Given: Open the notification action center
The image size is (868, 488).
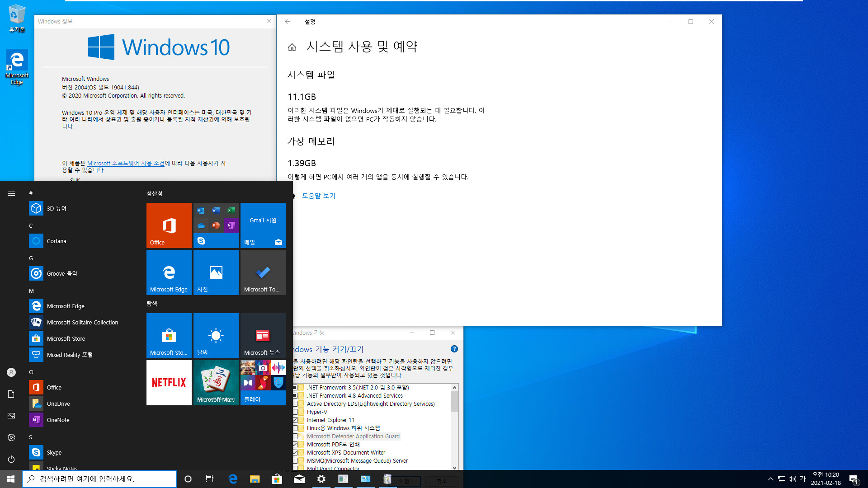Looking at the screenshot, I should click(x=854, y=479).
